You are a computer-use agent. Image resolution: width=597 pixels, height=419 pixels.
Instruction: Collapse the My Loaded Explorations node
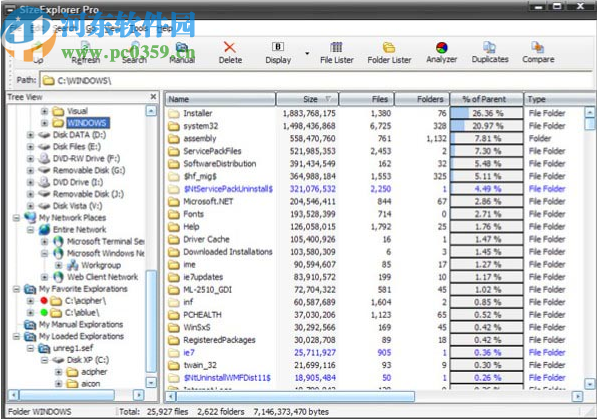point(16,336)
